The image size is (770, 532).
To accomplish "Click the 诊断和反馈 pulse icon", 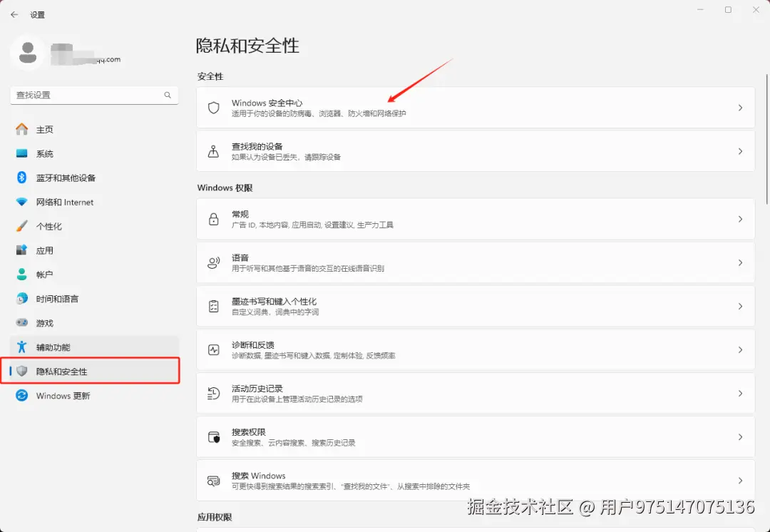I will click(214, 349).
